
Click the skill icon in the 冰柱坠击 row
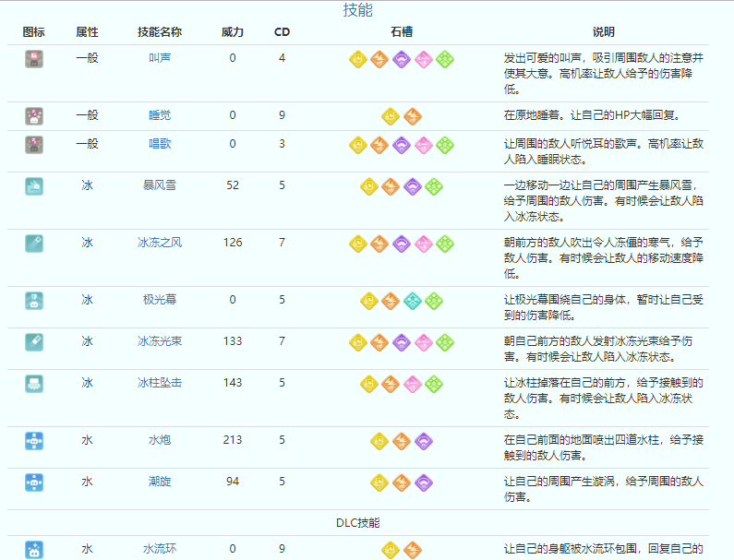(34, 383)
